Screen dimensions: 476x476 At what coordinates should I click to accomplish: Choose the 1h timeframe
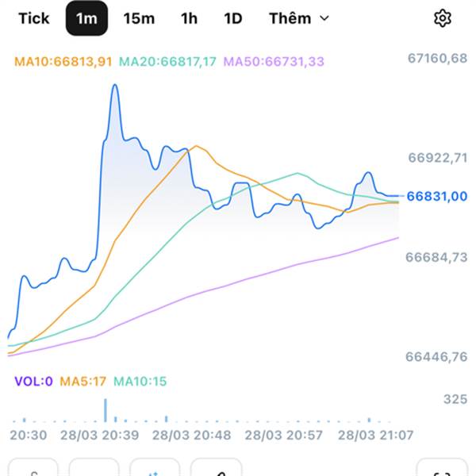(189, 18)
